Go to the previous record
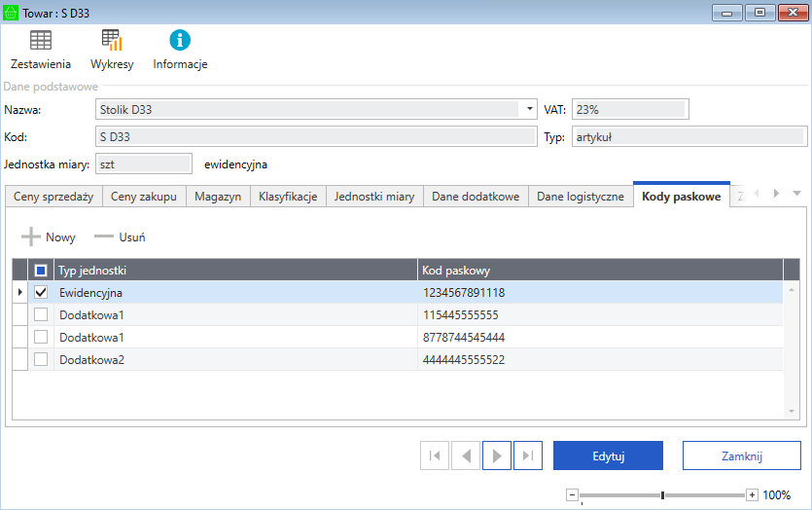Viewport: 812px width, 510px height. 466,455
